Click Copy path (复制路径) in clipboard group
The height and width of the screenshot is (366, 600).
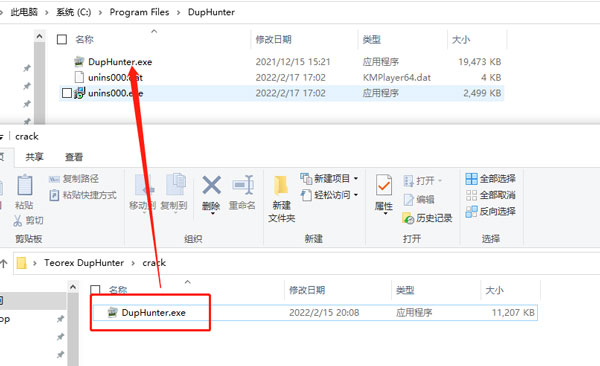click(74, 179)
